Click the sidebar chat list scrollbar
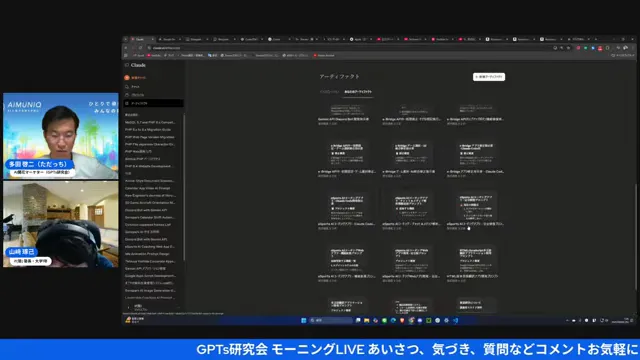Viewport: 640px width, 360px height. click(184, 188)
